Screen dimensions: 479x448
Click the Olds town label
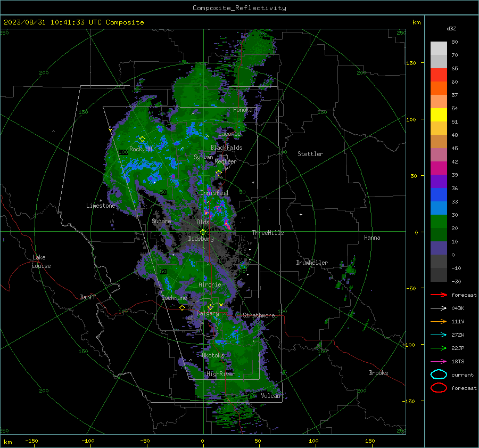pyautogui.click(x=203, y=222)
